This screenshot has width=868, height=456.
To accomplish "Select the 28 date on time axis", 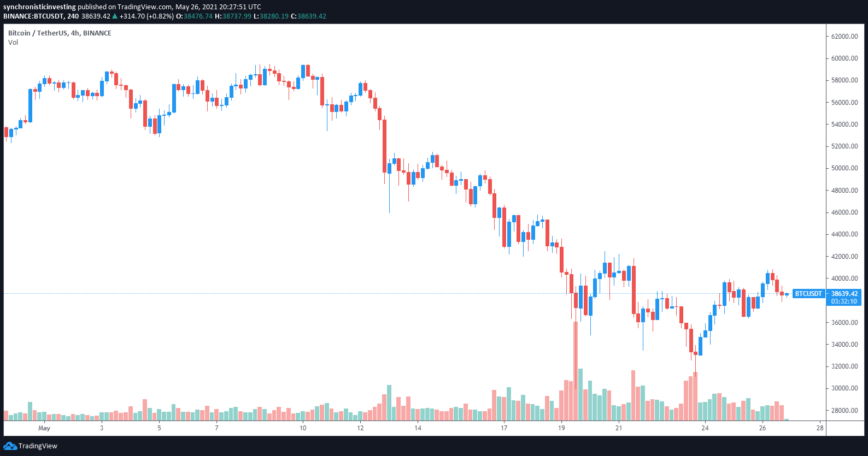I will 820,428.
